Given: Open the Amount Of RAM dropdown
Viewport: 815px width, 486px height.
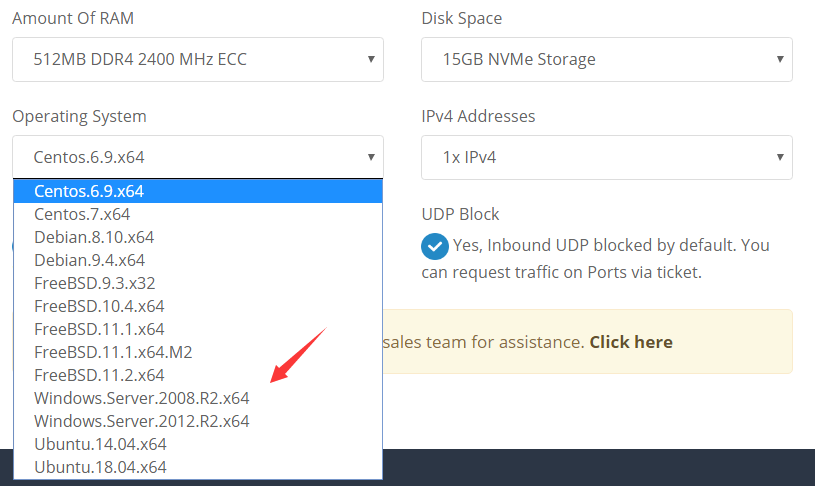Looking at the screenshot, I should coord(198,59).
